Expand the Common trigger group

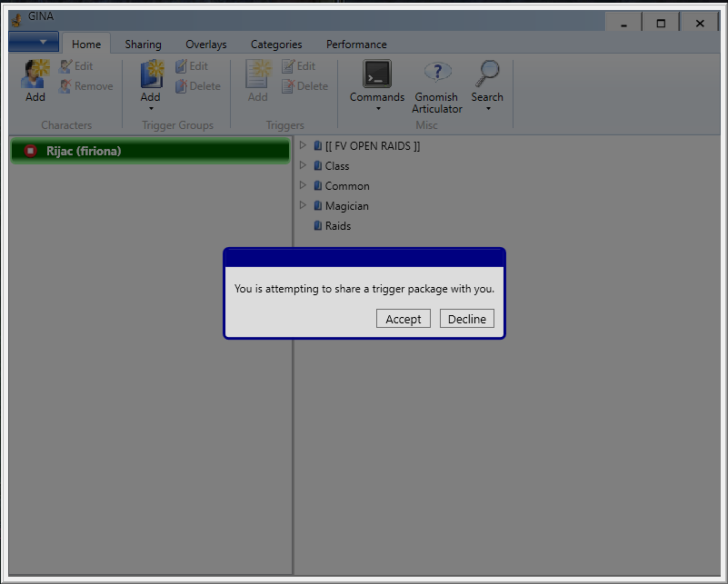303,185
